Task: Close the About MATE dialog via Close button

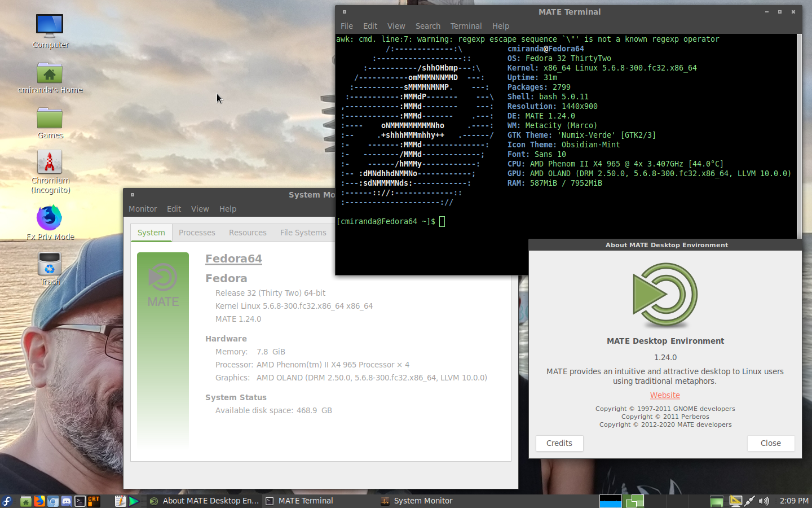Action: (x=770, y=443)
